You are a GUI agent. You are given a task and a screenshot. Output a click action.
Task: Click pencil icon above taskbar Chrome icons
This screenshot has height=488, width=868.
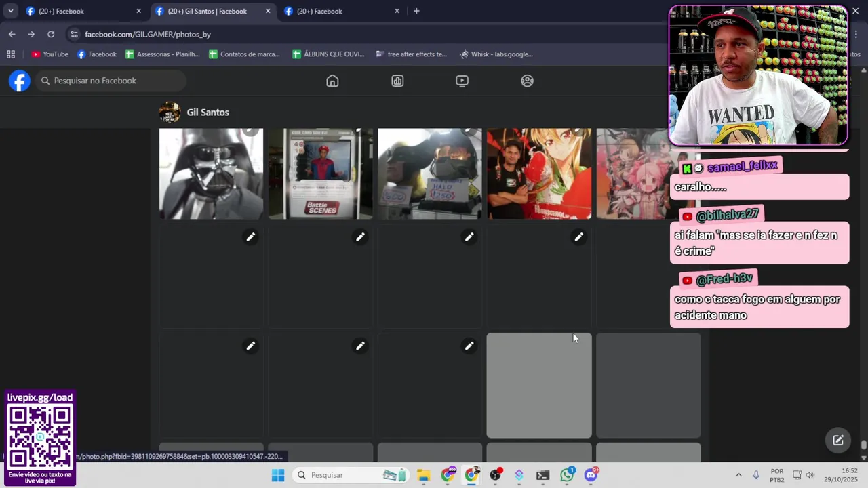coord(469,346)
